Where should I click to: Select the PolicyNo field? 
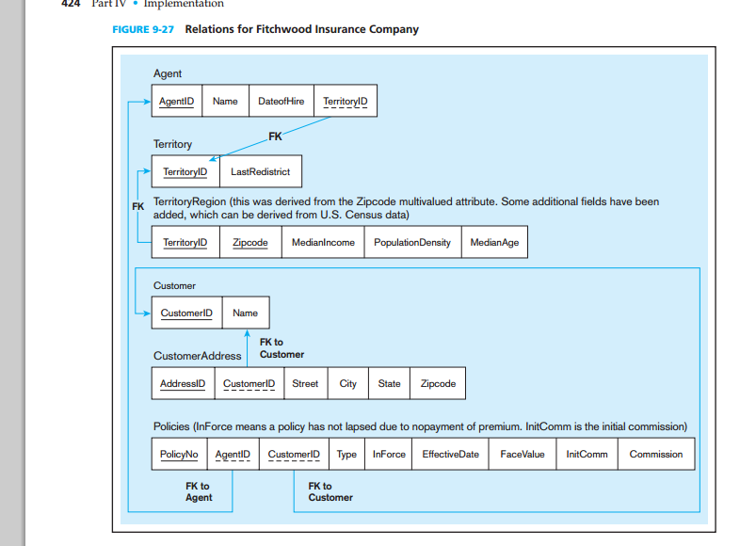180,454
